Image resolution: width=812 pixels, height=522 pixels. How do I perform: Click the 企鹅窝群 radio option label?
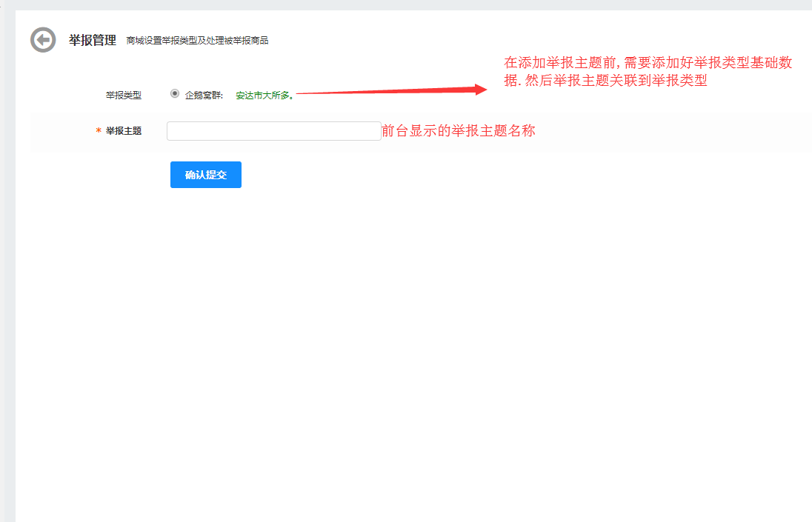(204, 95)
